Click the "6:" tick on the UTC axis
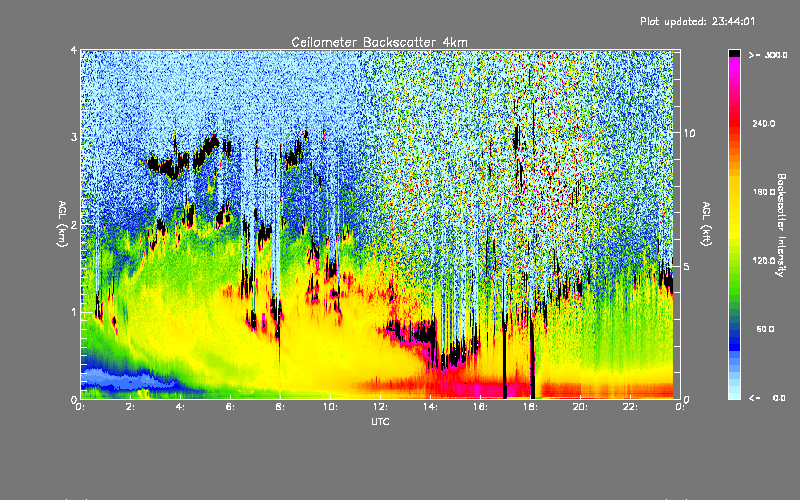 (x=230, y=407)
